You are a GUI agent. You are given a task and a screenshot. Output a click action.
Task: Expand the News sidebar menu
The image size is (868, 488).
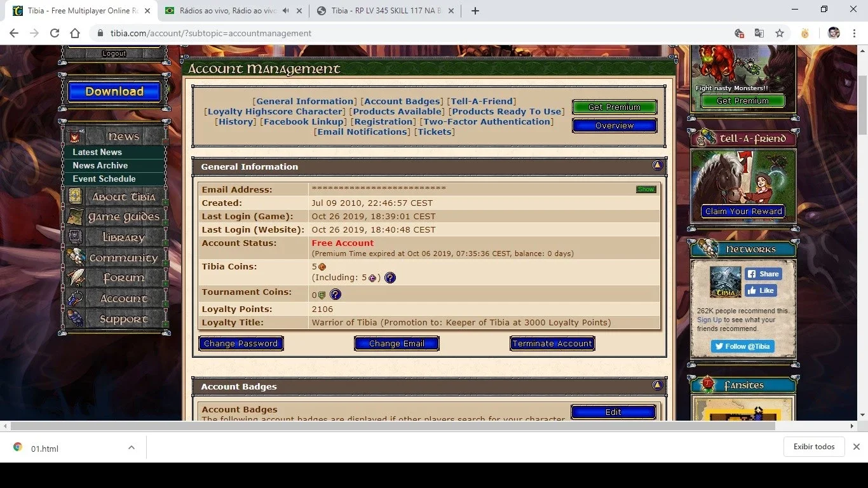[x=115, y=136]
